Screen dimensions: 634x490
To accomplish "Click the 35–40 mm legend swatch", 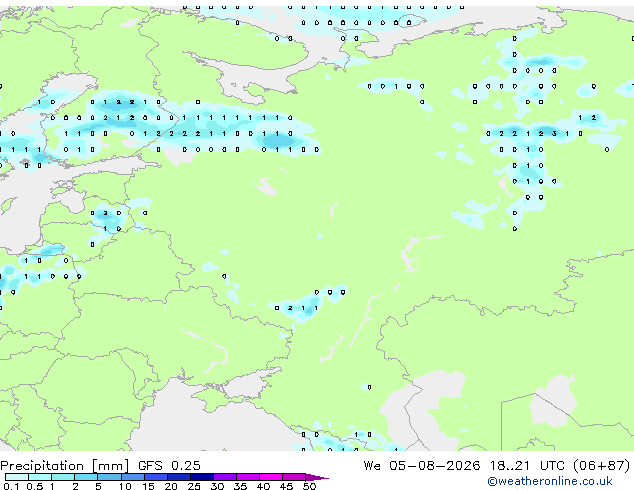I will [248, 477].
